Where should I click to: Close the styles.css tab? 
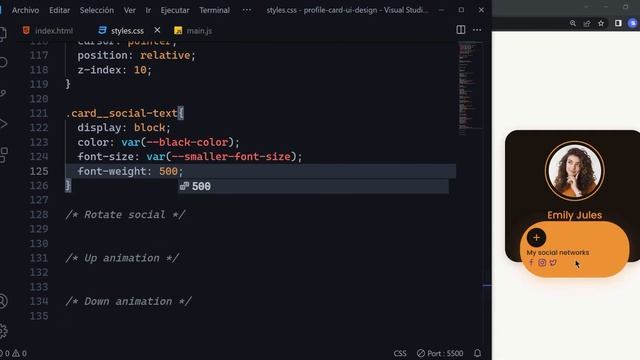[157, 30]
